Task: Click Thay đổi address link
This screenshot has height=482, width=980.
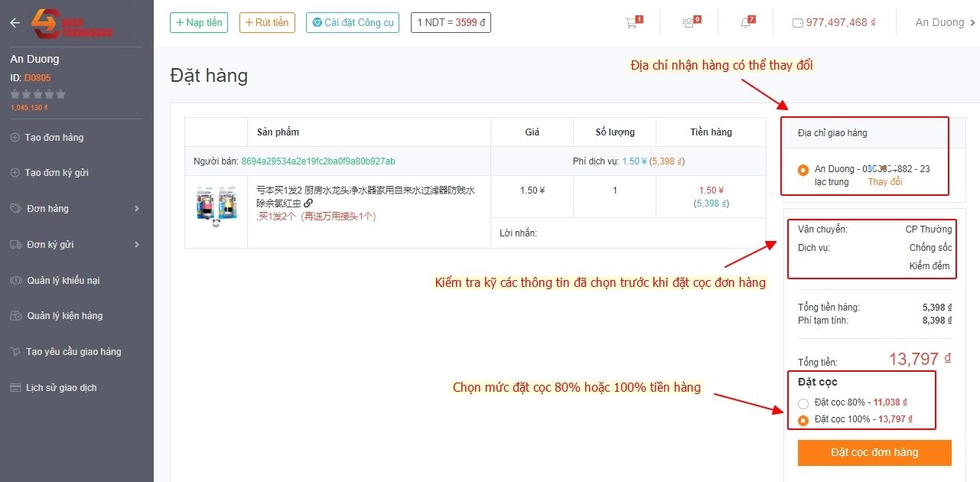Action: click(885, 182)
